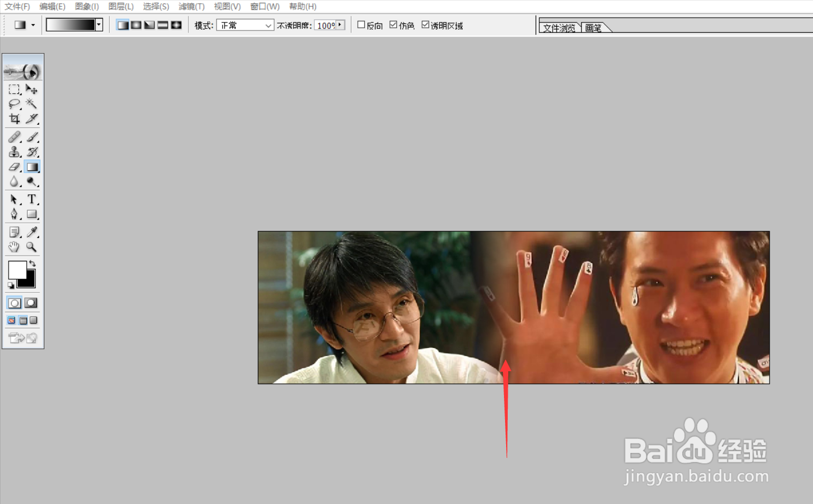Select the Crop tool
Viewport: 813px width, 504px height.
14,118
